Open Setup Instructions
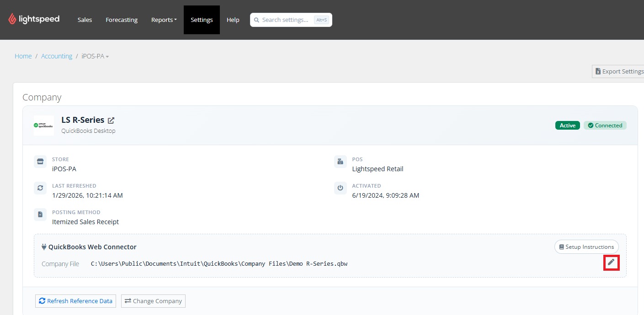644x315 pixels. [x=586, y=247]
